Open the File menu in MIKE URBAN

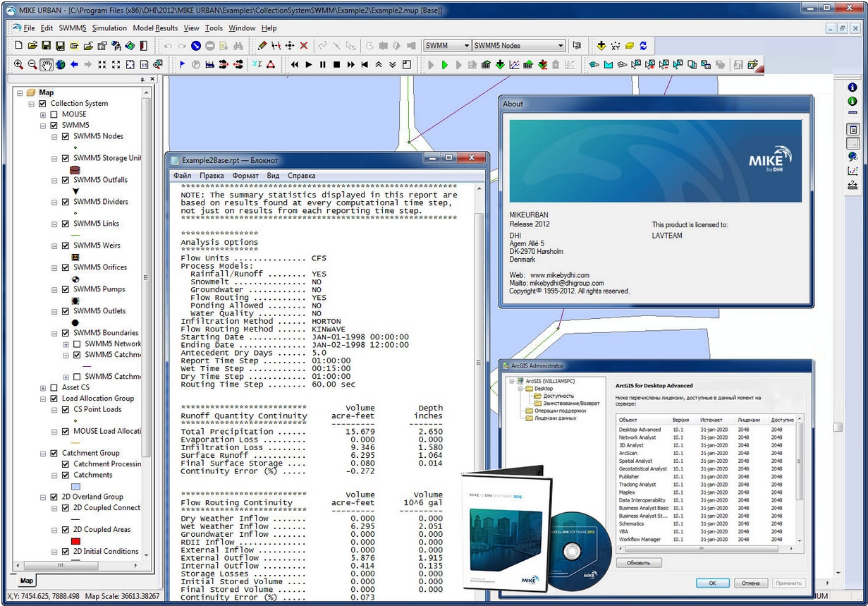29,28
